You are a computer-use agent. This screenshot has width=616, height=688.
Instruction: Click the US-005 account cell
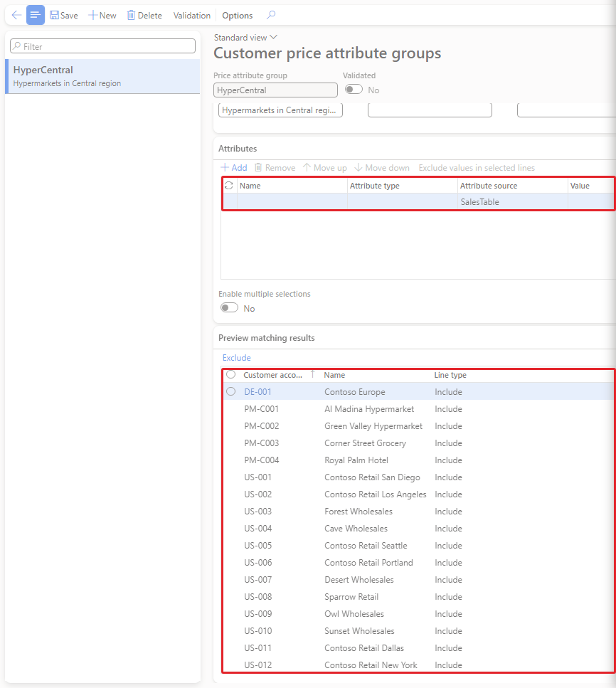258,546
